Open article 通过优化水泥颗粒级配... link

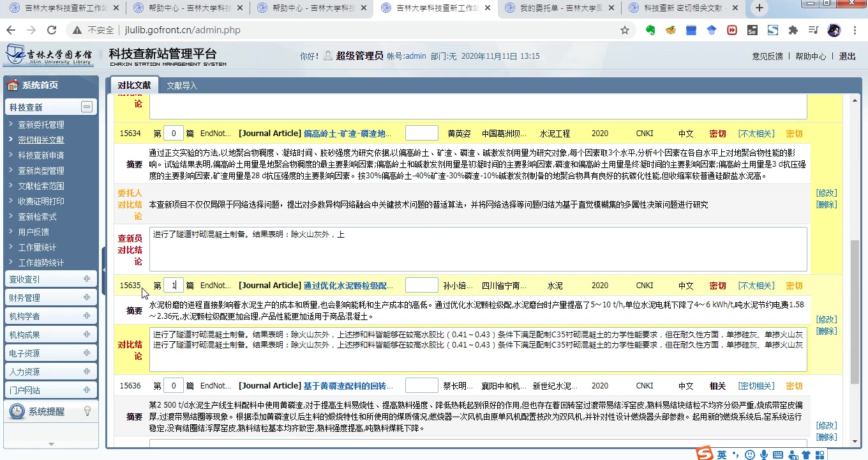coord(348,286)
